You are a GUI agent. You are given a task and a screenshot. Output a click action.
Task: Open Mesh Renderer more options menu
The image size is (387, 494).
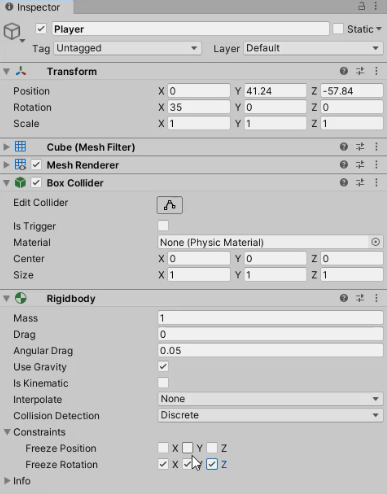pos(376,165)
